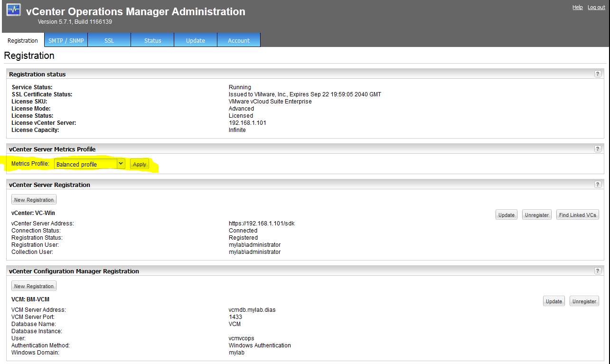
Task: Select the Registration tab
Action: coord(23,40)
